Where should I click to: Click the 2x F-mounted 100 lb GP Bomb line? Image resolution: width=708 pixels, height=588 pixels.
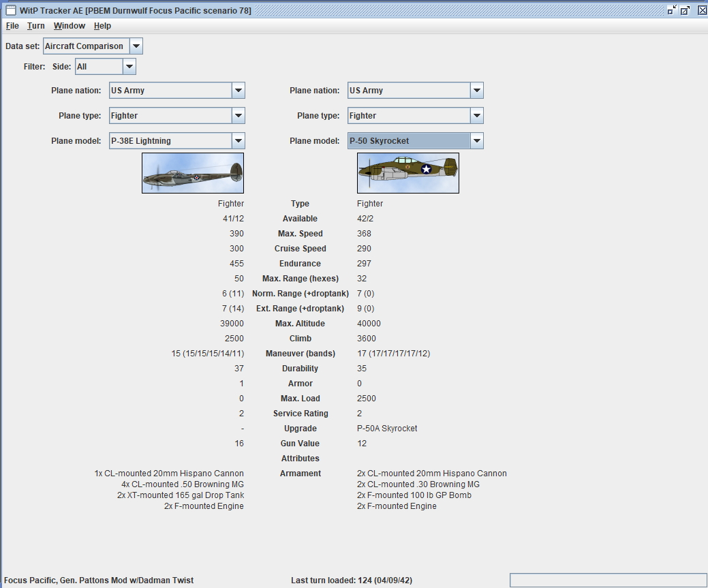[414, 495]
